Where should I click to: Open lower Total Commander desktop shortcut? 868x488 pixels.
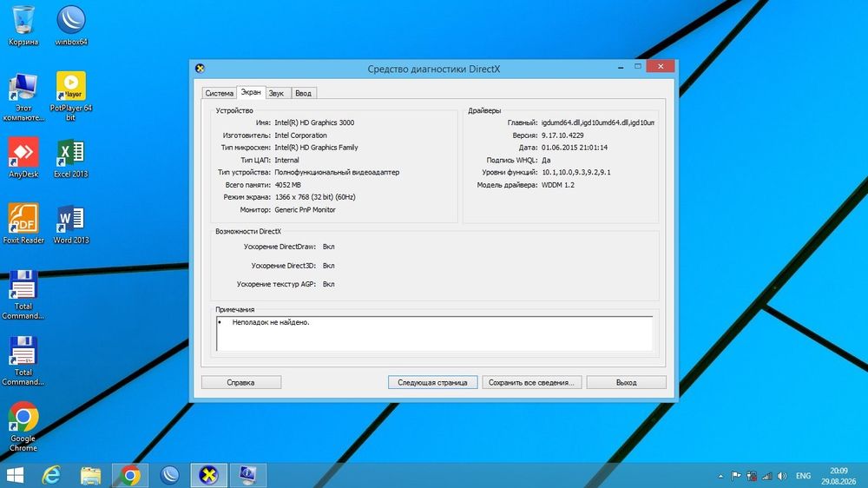[x=23, y=360]
